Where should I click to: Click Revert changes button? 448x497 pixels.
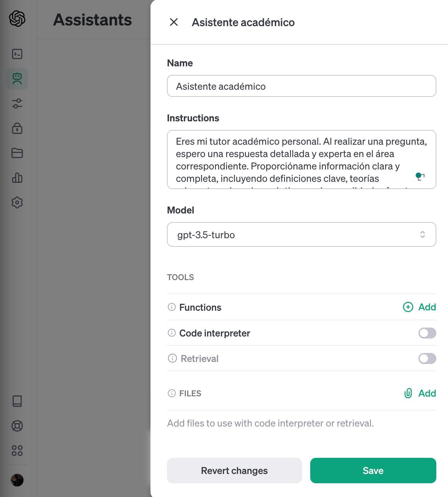[x=234, y=471]
